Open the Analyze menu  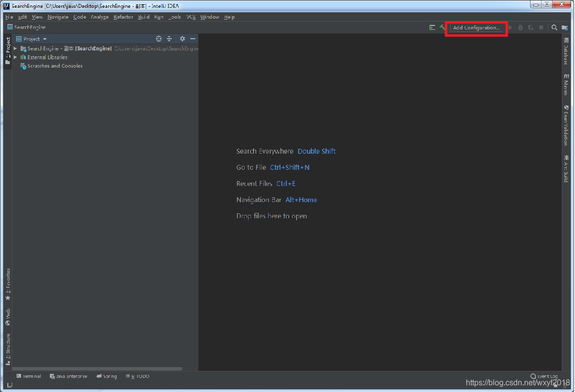[x=100, y=17]
